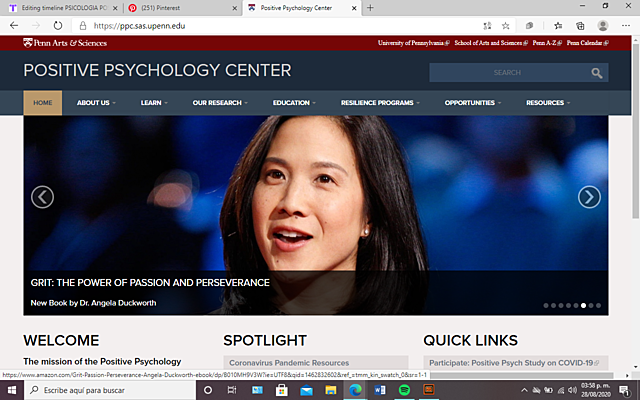This screenshot has width=640, height=400.
Task: Close the Editing timeline tab
Action: pos(115,8)
